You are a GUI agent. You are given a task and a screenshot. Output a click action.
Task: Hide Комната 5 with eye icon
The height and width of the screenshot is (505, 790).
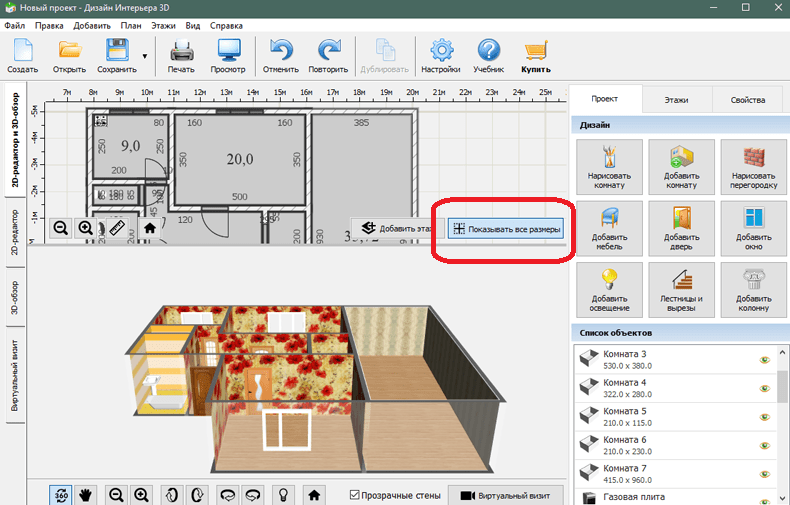pyautogui.click(x=765, y=417)
